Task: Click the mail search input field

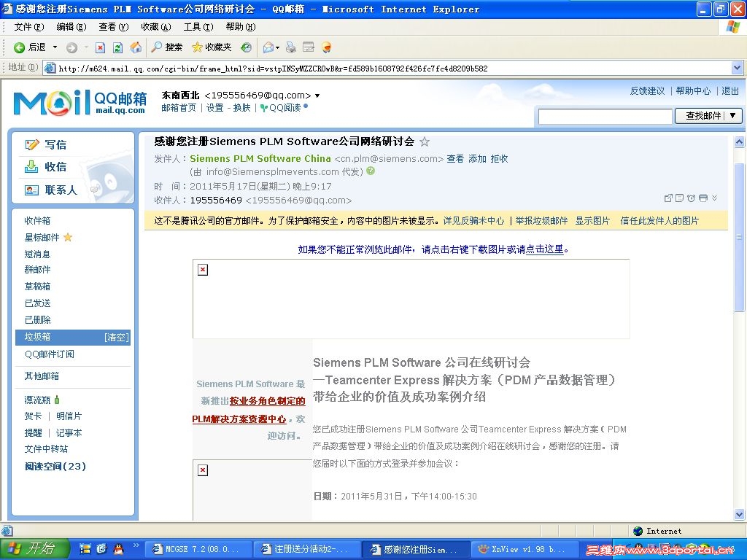Action: tap(605, 116)
